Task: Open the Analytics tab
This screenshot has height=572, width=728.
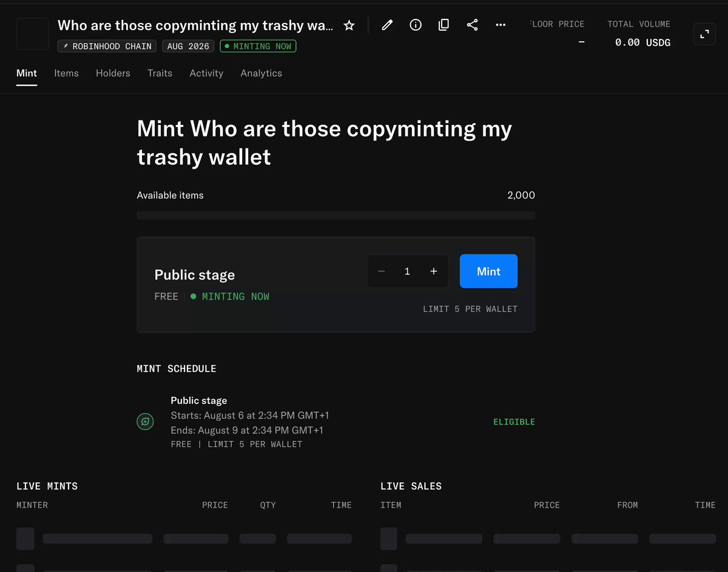Action: tap(261, 73)
